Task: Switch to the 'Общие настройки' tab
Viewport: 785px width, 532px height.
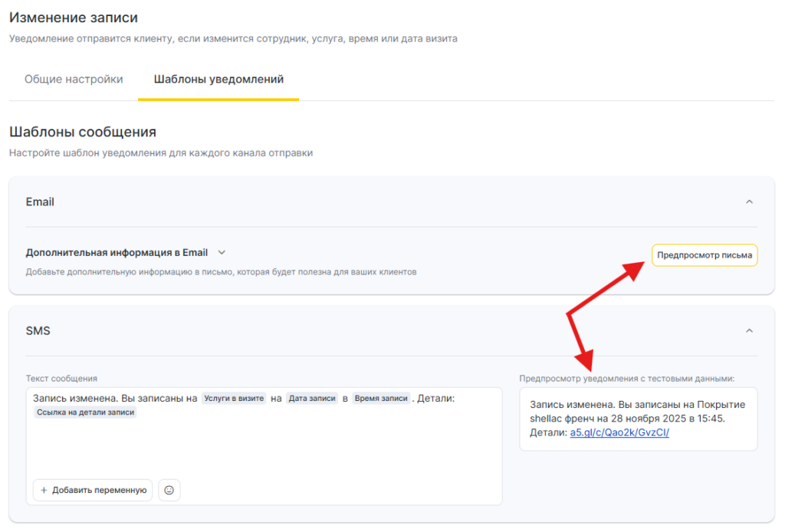Action: [x=74, y=79]
